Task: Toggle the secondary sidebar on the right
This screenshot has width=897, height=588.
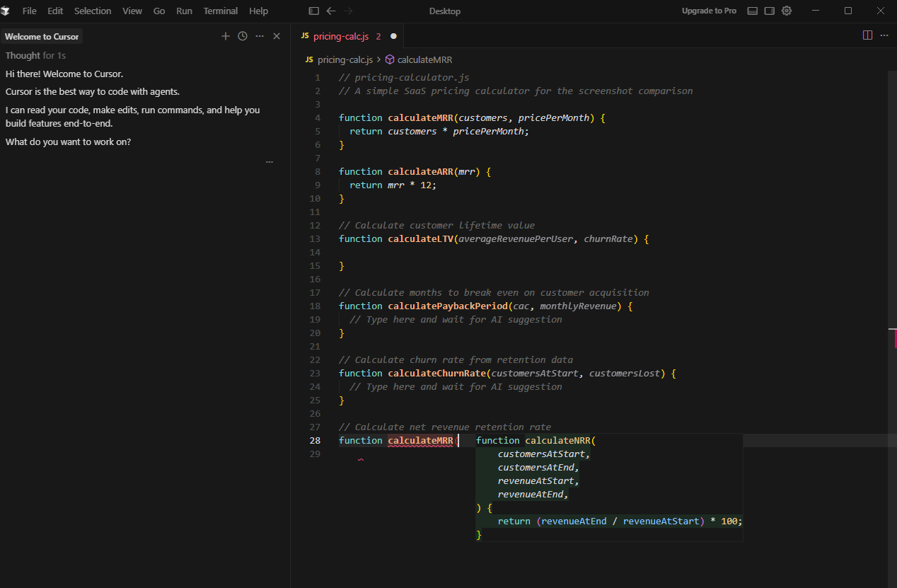Action: 770,11
